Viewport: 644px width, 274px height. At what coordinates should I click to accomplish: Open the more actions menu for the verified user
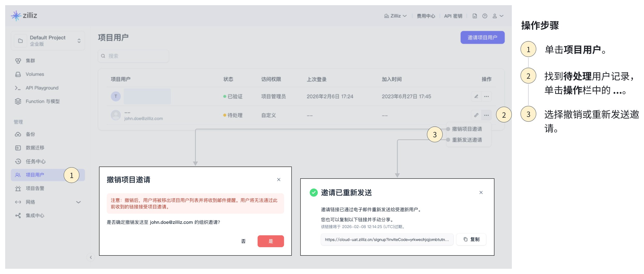pyautogui.click(x=486, y=96)
